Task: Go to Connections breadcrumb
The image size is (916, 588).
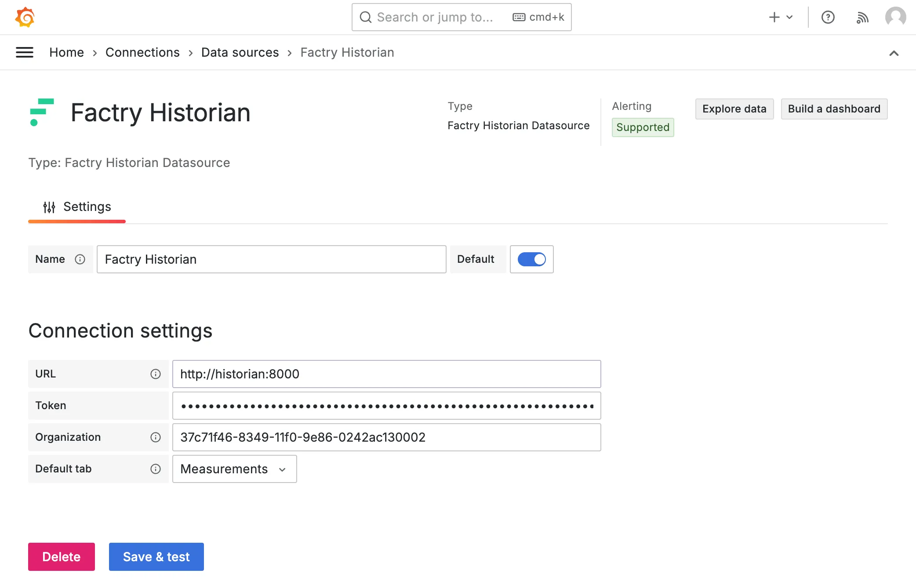Action: coord(142,52)
